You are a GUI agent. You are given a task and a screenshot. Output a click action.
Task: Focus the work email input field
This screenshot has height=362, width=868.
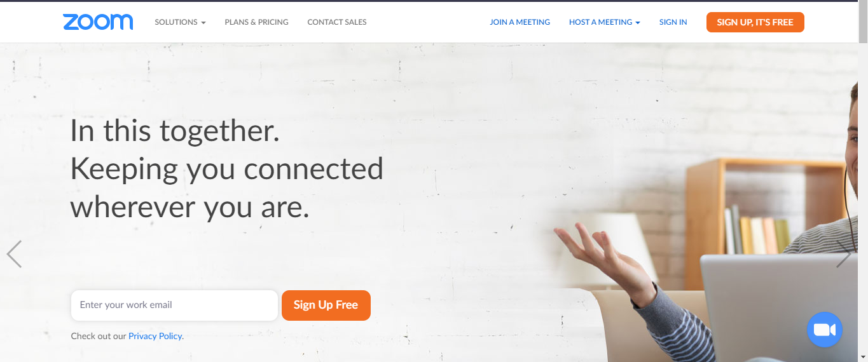(x=174, y=305)
